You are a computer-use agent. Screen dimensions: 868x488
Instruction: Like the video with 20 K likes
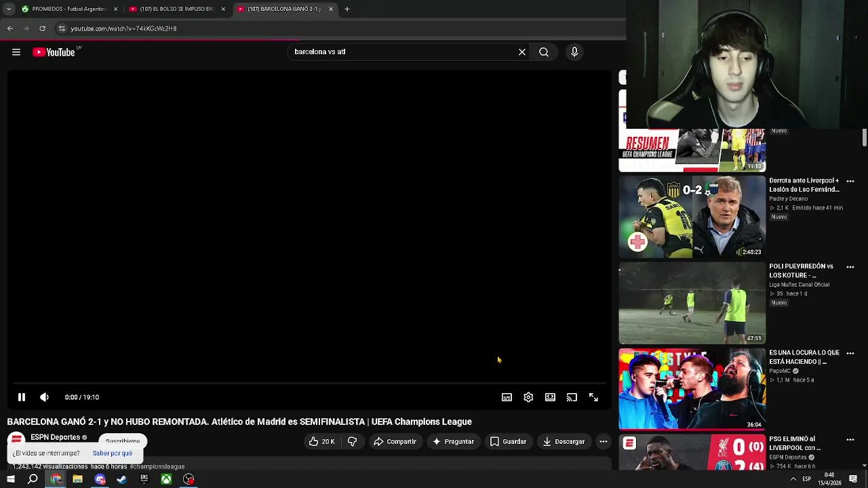(x=322, y=441)
